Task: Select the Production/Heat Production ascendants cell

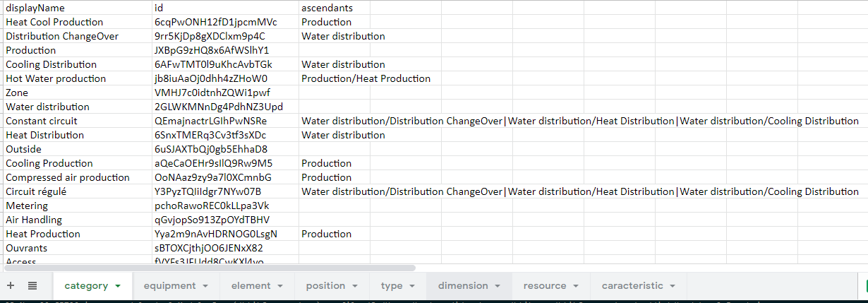Action: coord(366,78)
